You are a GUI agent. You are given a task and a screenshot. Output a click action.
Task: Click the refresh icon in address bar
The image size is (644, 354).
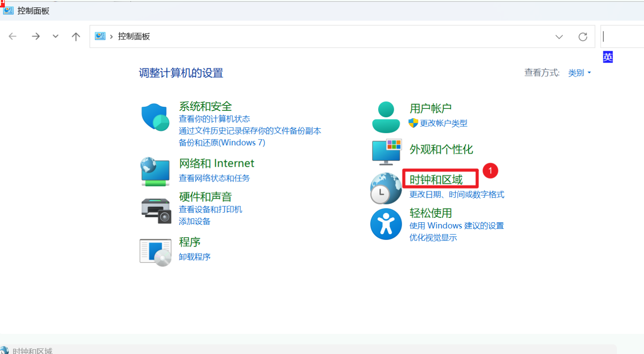583,37
